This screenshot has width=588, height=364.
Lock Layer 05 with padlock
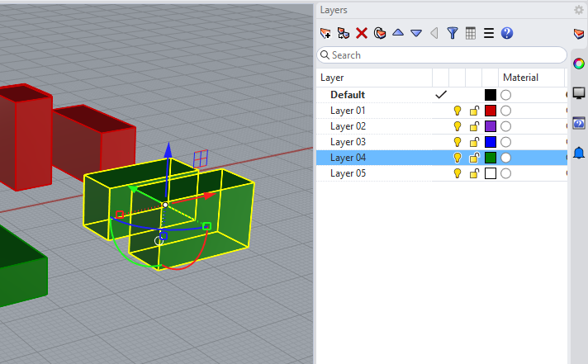point(474,173)
